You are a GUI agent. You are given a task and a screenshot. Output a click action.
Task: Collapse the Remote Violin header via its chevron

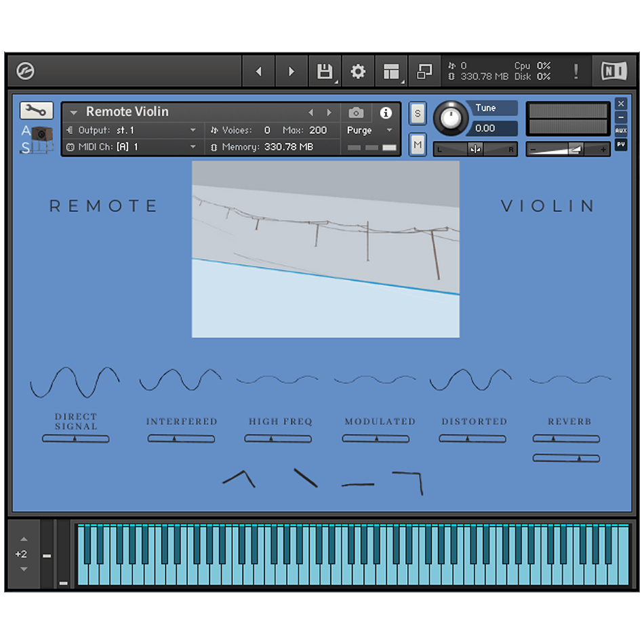[73, 112]
